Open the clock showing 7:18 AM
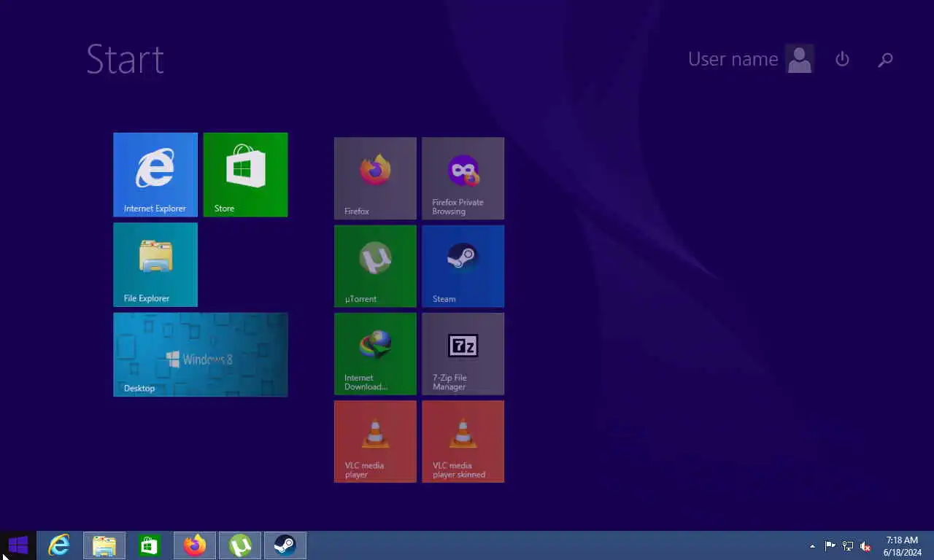The image size is (934, 560). click(x=903, y=546)
